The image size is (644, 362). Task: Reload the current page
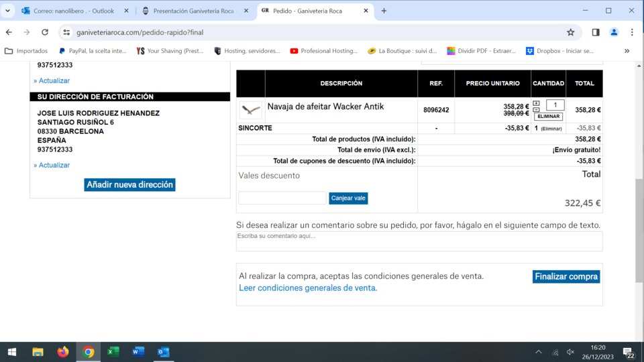click(x=45, y=32)
